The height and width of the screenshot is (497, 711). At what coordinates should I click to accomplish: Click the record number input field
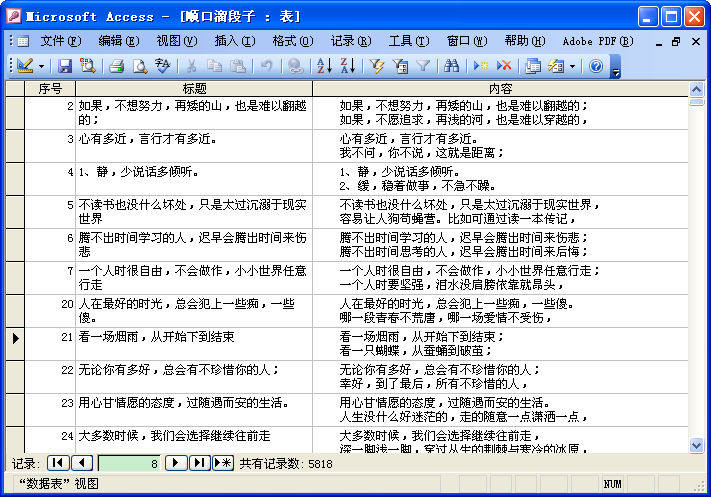tap(129, 463)
